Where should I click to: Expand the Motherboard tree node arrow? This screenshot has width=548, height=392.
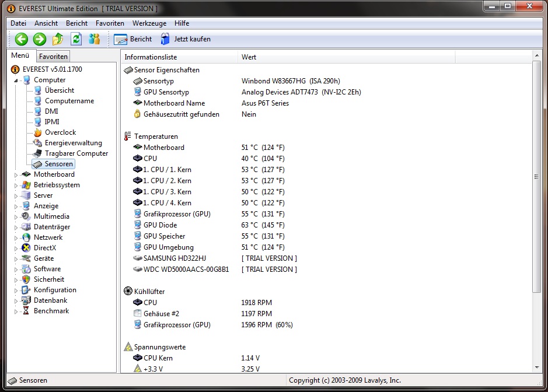click(x=16, y=175)
